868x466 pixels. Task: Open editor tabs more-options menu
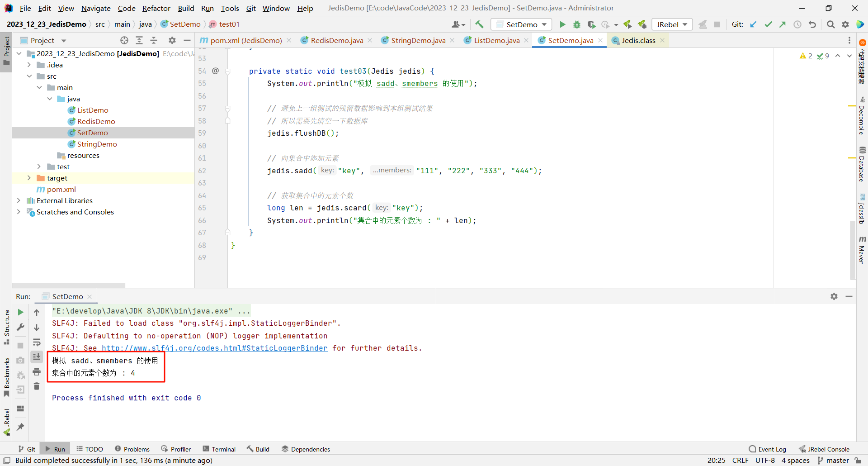pyautogui.click(x=849, y=40)
